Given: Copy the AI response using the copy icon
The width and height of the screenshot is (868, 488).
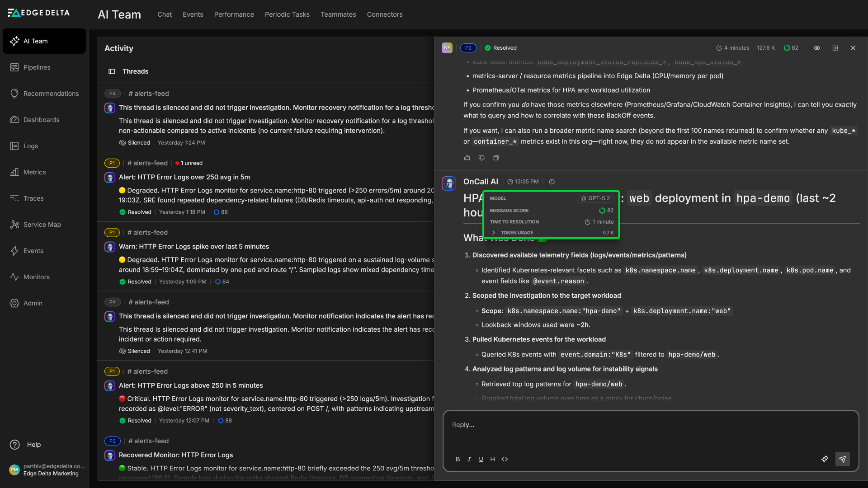Looking at the screenshot, I should coord(496,158).
